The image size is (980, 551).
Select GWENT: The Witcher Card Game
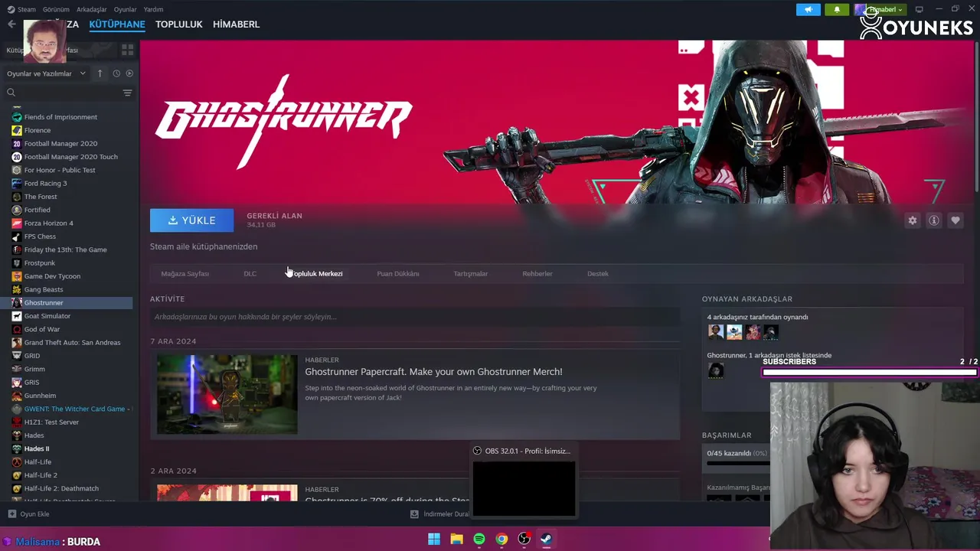tap(74, 409)
